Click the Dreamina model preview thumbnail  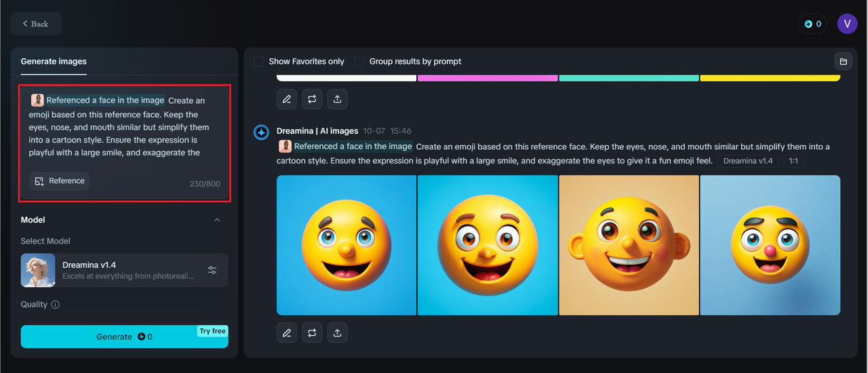tap(38, 270)
